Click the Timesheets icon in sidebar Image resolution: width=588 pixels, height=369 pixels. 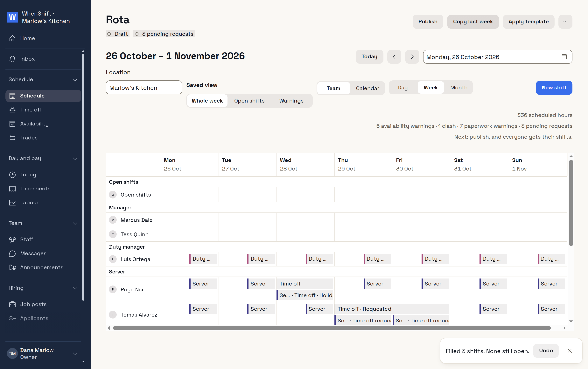pos(12,189)
